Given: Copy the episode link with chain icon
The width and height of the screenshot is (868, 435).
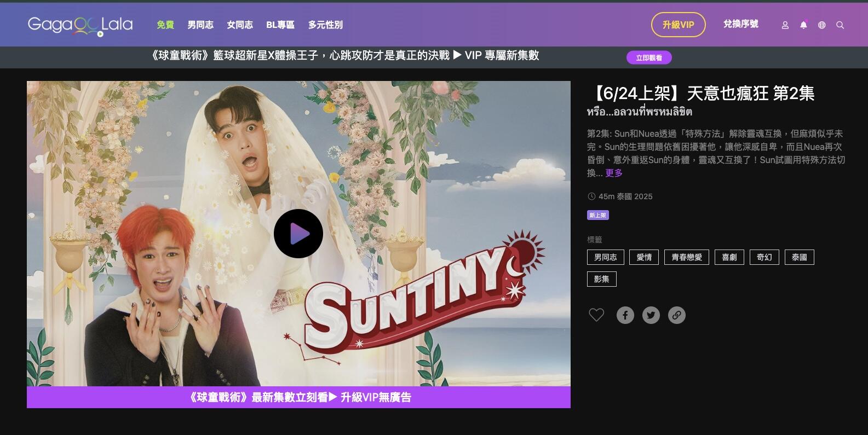Looking at the screenshot, I should pos(677,315).
